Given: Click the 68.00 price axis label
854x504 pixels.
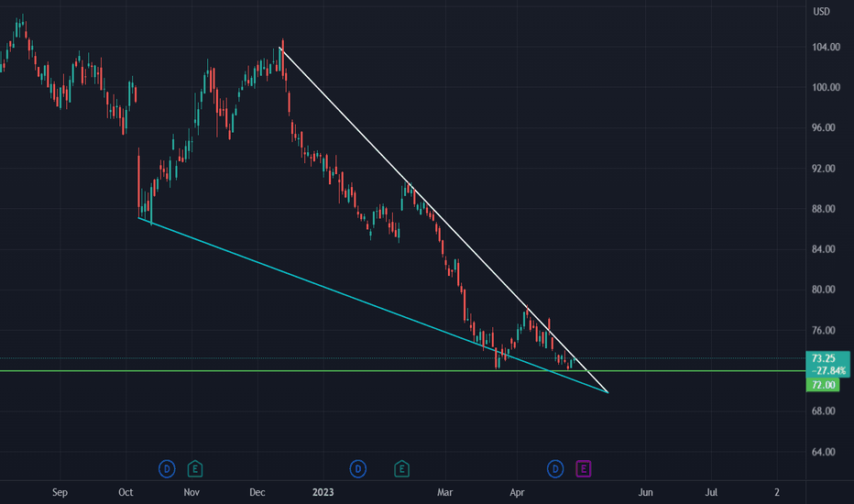Looking at the screenshot, I should point(823,411).
